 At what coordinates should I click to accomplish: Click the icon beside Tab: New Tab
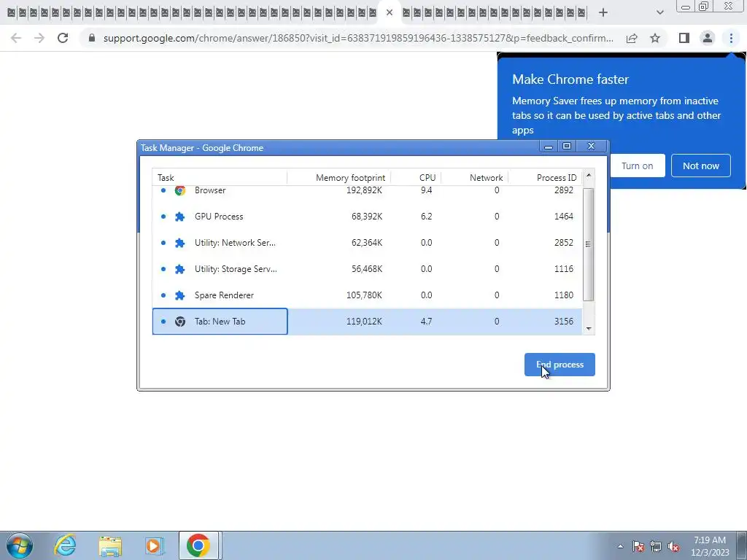[x=179, y=322]
